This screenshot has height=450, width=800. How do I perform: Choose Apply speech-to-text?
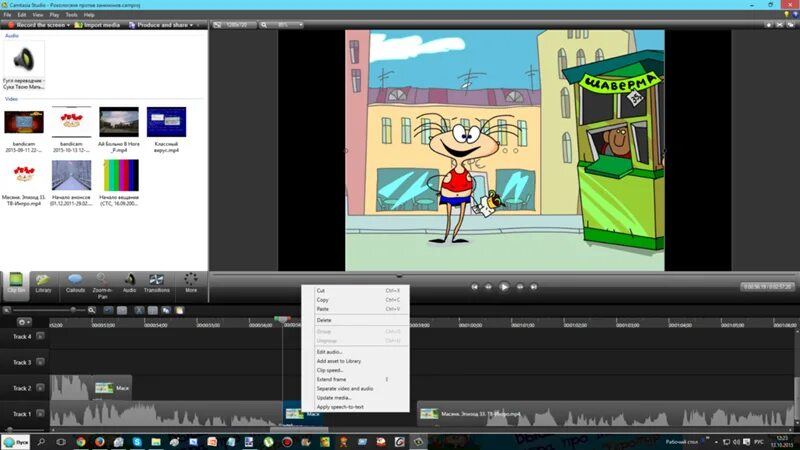pos(358,407)
